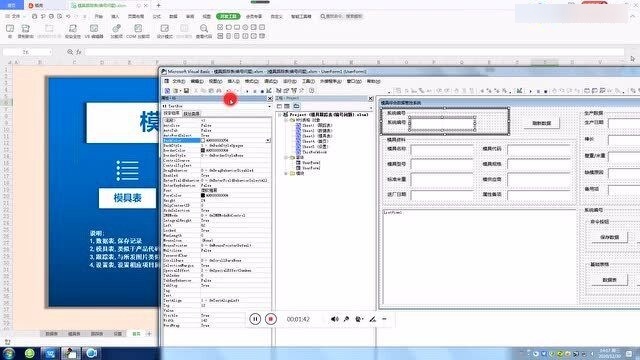This screenshot has width=640, height=360.
Task: Open the BackColor value dropdown arrow
Action: click(x=268, y=140)
